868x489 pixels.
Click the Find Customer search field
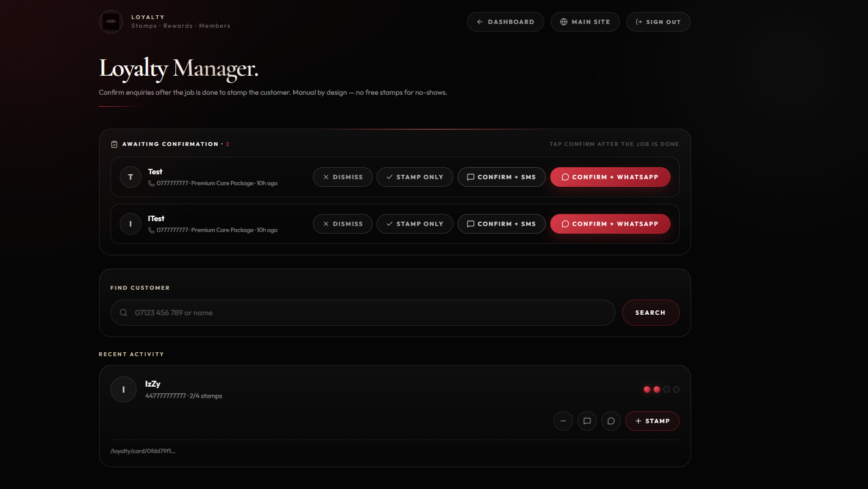[363, 313]
